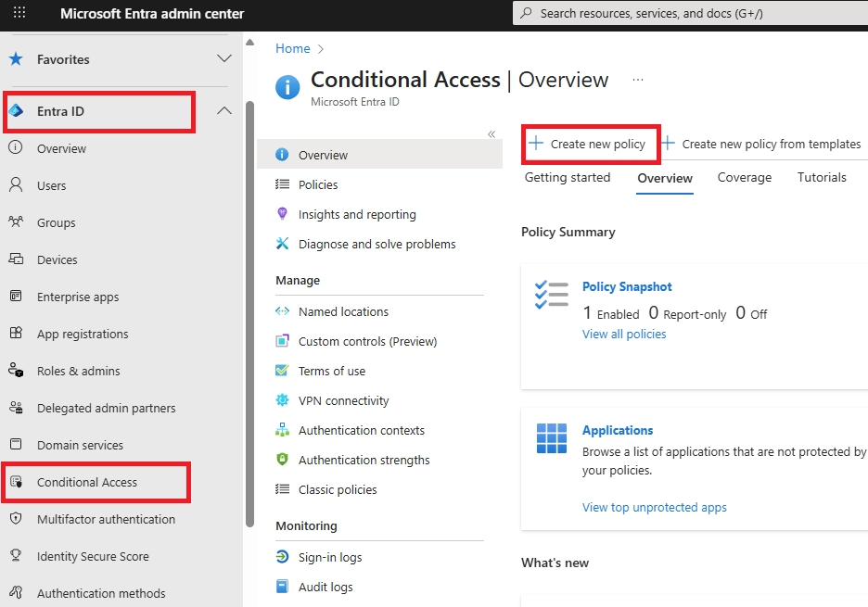Image resolution: width=868 pixels, height=607 pixels.
Task: Open View all policies link
Action: coord(624,334)
